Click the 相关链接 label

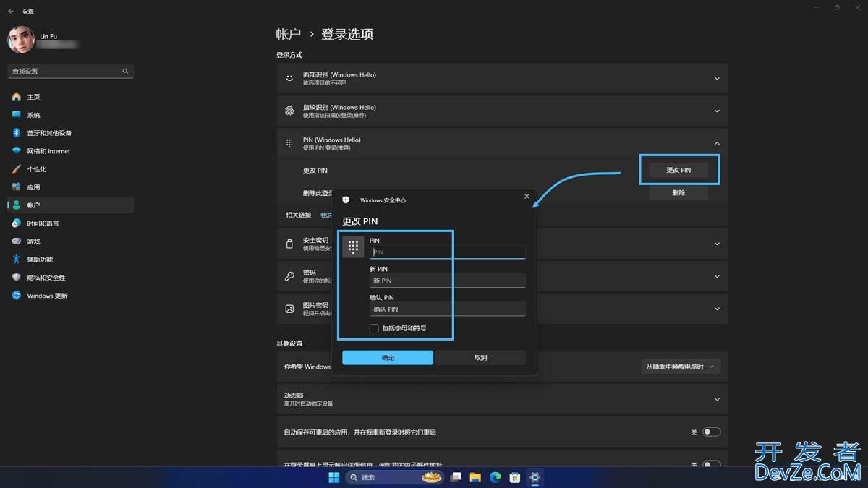[x=298, y=215]
